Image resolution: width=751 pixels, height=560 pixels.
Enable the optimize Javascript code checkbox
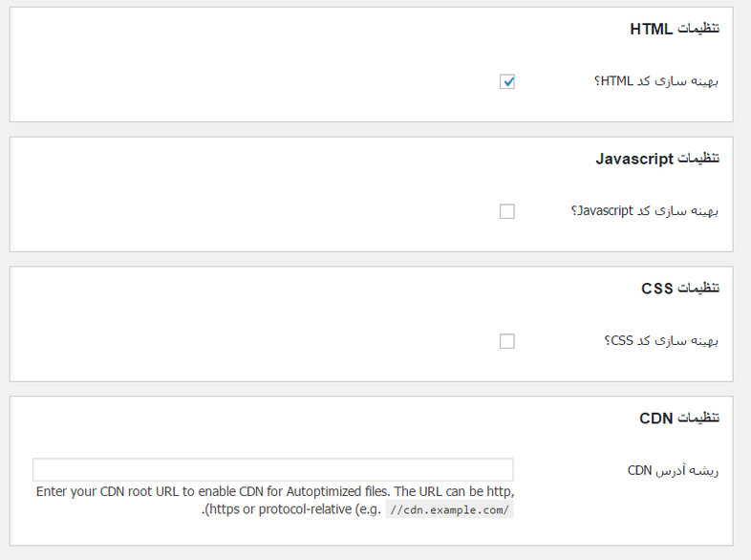pyautogui.click(x=506, y=211)
